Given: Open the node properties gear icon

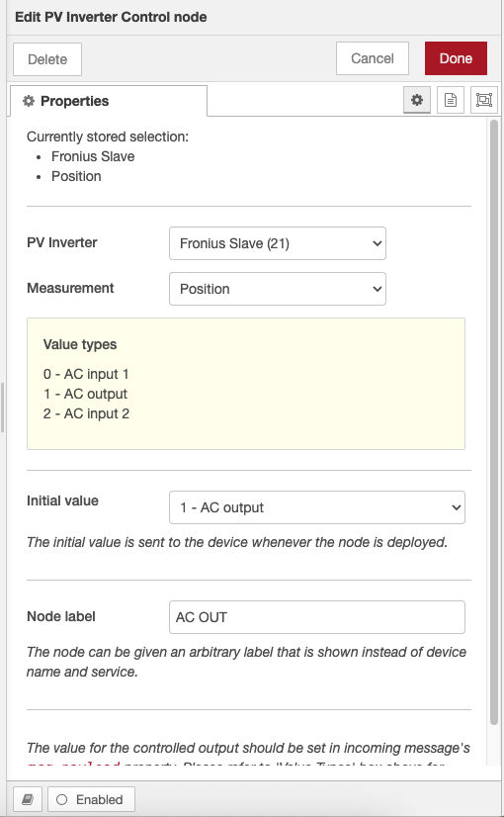Looking at the screenshot, I should click(x=416, y=100).
